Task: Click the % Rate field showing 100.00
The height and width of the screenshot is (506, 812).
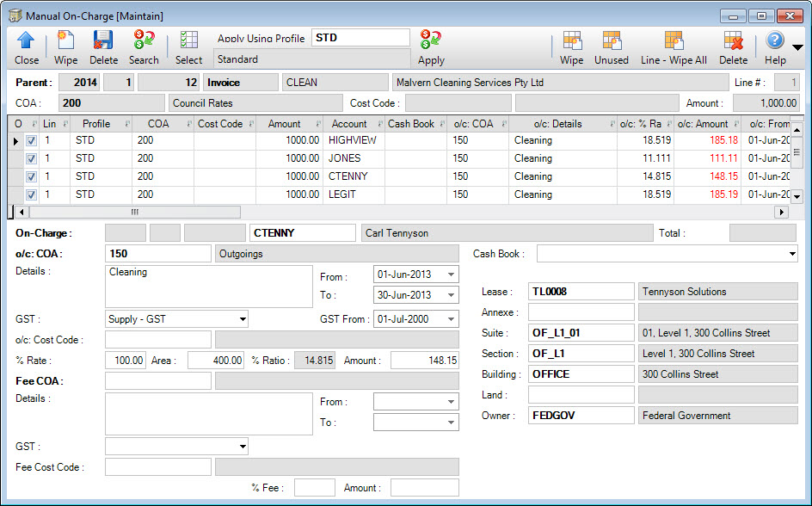Action: pyautogui.click(x=126, y=361)
